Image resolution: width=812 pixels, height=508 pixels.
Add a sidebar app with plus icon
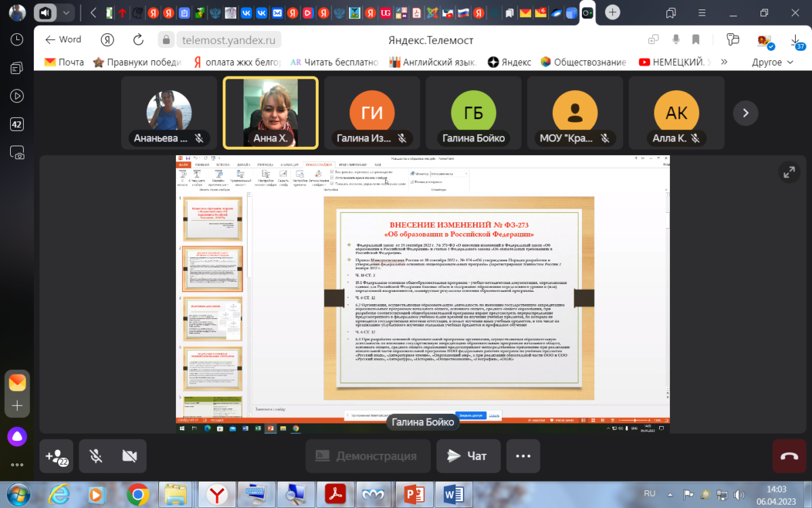(17, 405)
